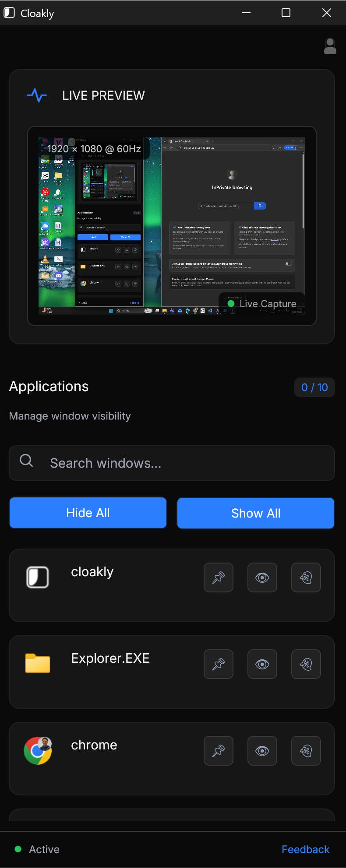Pin the chrome window
This screenshot has width=346, height=868.
pyautogui.click(x=219, y=751)
